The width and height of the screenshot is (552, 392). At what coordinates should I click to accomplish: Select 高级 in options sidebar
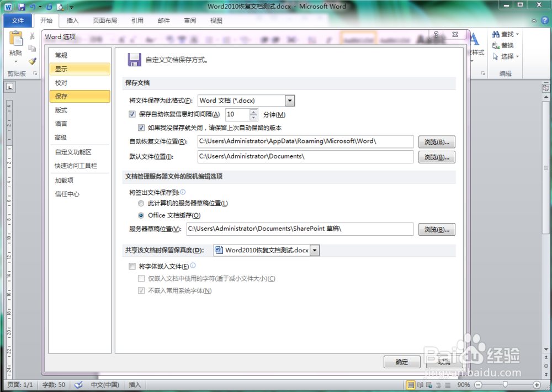point(80,137)
